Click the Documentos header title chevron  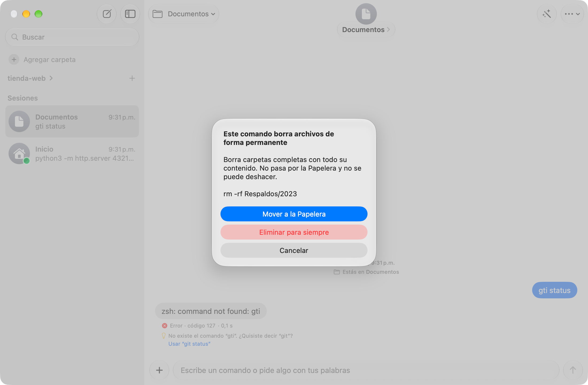coord(388,29)
